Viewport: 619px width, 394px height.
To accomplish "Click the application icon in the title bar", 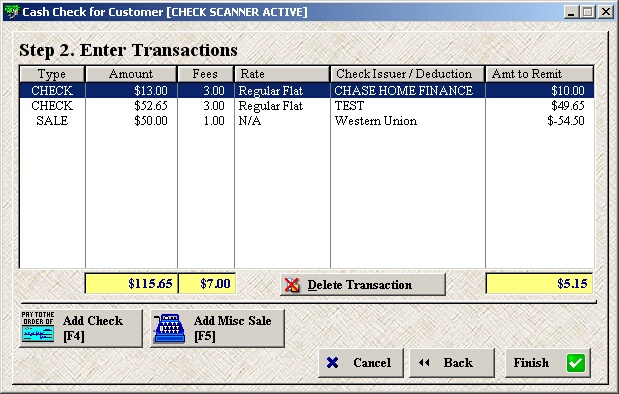I will click(11, 12).
